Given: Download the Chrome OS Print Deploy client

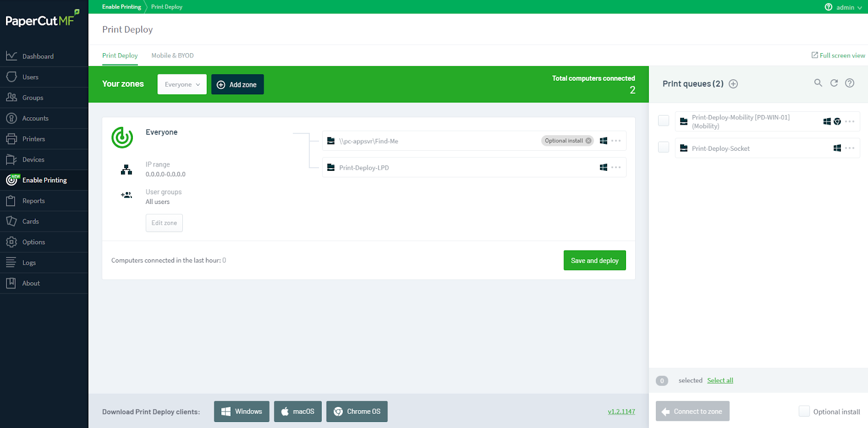Looking at the screenshot, I should click(357, 411).
